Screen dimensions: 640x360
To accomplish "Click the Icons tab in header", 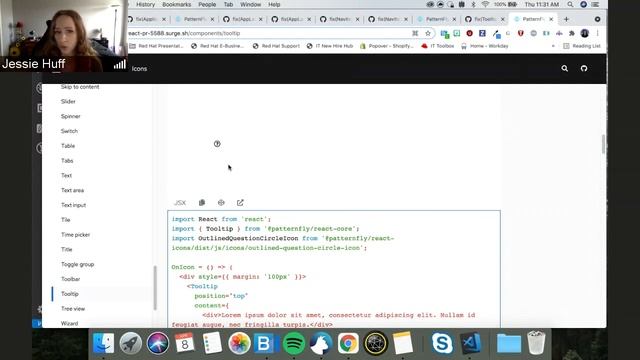I will (x=139, y=69).
